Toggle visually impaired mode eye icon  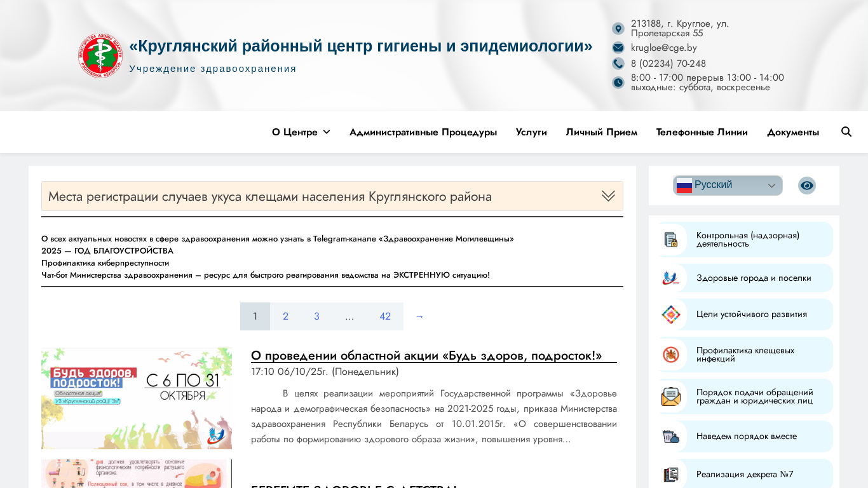click(807, 186)
